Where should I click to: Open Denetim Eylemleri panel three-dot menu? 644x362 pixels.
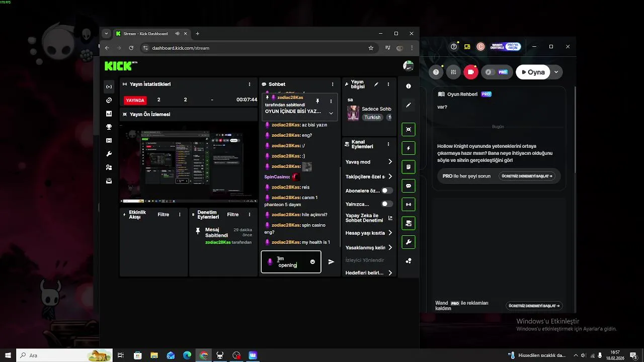pos(249,215)
